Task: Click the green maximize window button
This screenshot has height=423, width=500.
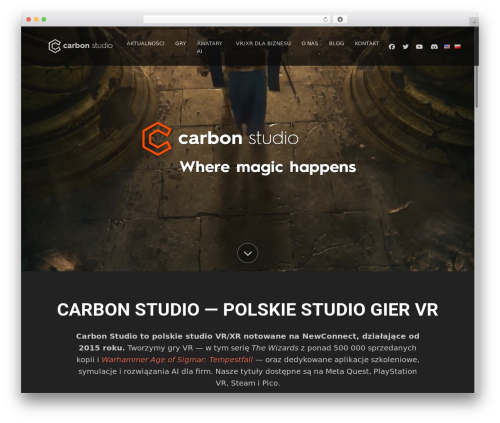Action: (x=44, y=19)
